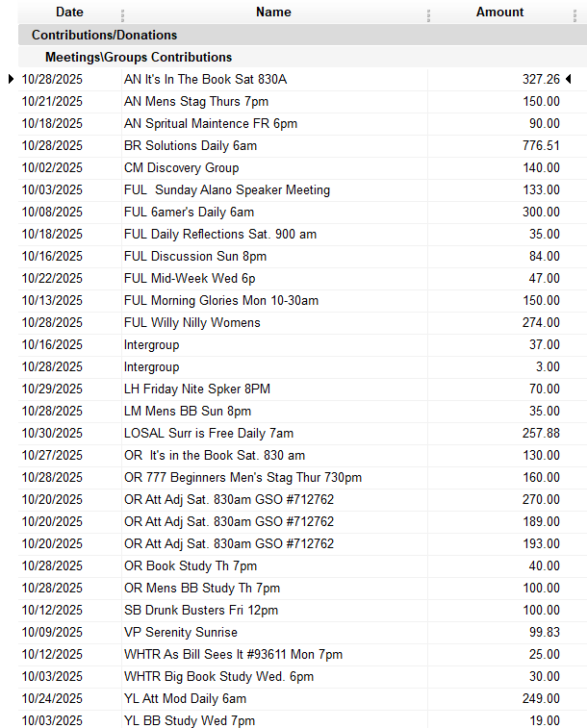
Task: Select LOSAL Surr is Free Daily 7am
Action: pos(209,434)
